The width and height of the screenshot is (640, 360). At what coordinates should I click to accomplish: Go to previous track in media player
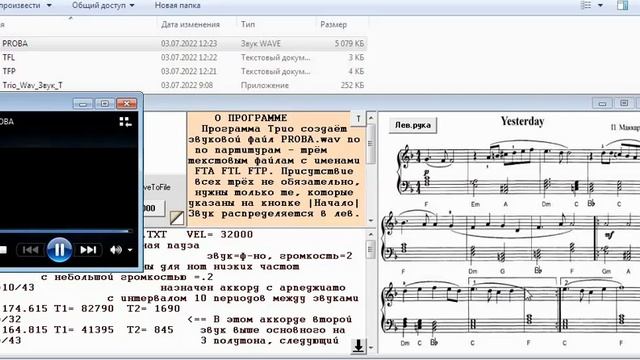pyautogui.click(x=31, y=249)
